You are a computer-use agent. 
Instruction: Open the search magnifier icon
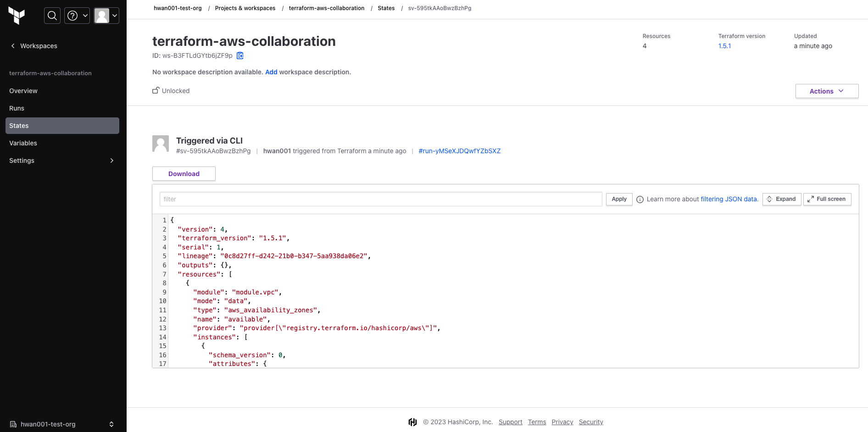tap(52, 16)
